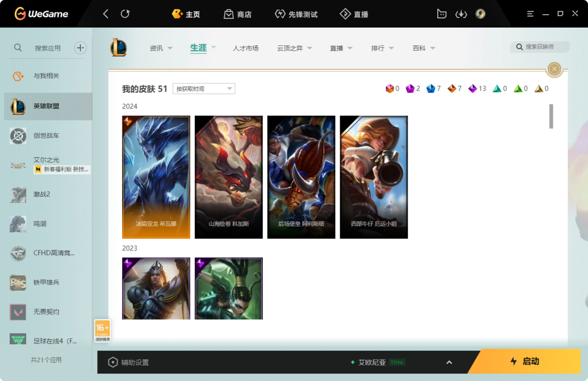
Task: Select 艾尔之光 in the sidebar
Action: 48,164
